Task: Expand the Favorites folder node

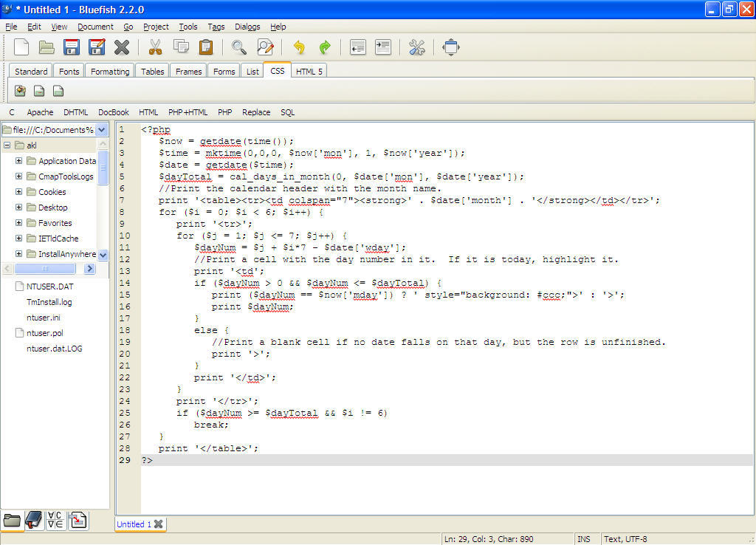Action: (x=18, y=222)
